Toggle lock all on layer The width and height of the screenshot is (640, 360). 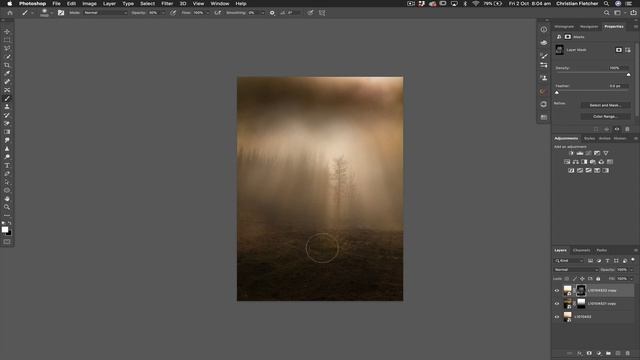pyautogui.click(x=598, y=279)
